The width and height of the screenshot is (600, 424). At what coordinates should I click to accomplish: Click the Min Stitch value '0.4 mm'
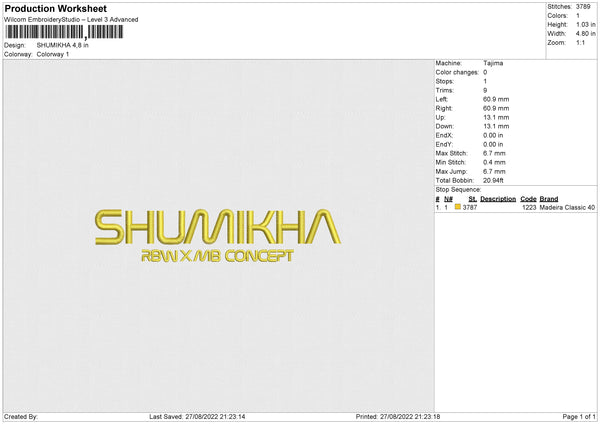tap(494, 162)
